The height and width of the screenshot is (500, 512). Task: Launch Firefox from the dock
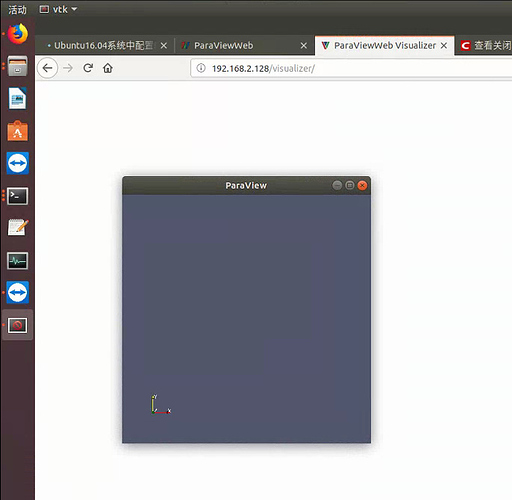click(x=18, y=34)
